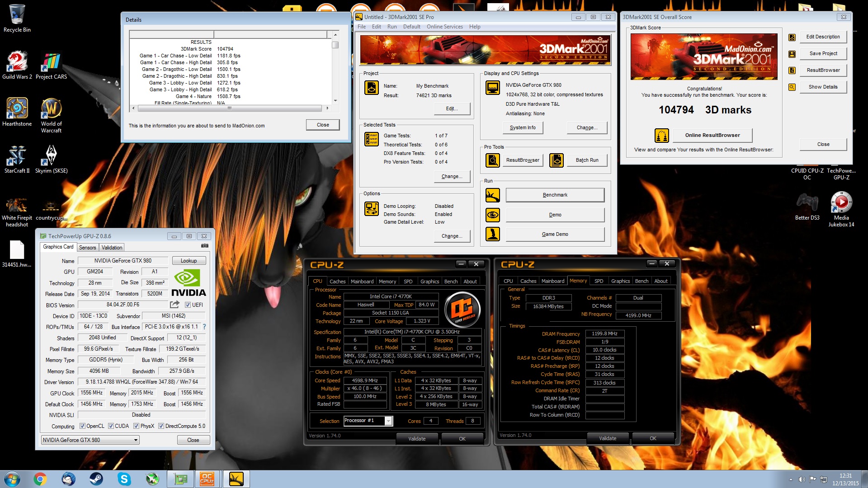Viewport: 868px width, 488px height.
Task: Click the Demo eye icon in 3DMark
Action: tap(493, 215)
